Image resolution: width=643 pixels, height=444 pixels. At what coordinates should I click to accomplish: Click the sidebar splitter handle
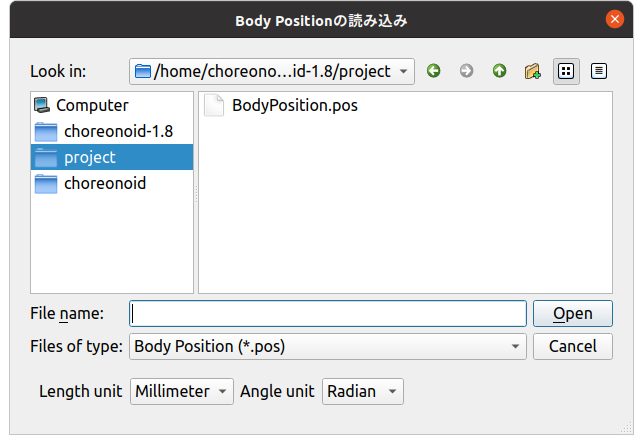tap(196, 193)
